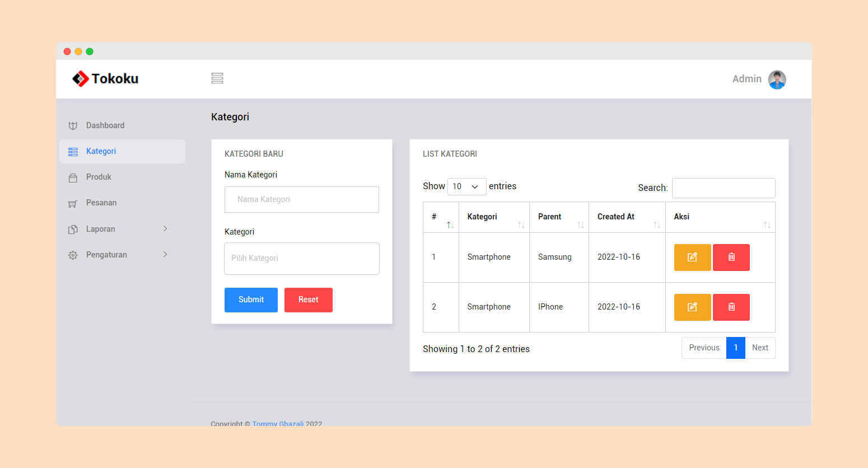Click the Tokoku logo
Screen dimensions: 868x468
click(x=105, y=79)
